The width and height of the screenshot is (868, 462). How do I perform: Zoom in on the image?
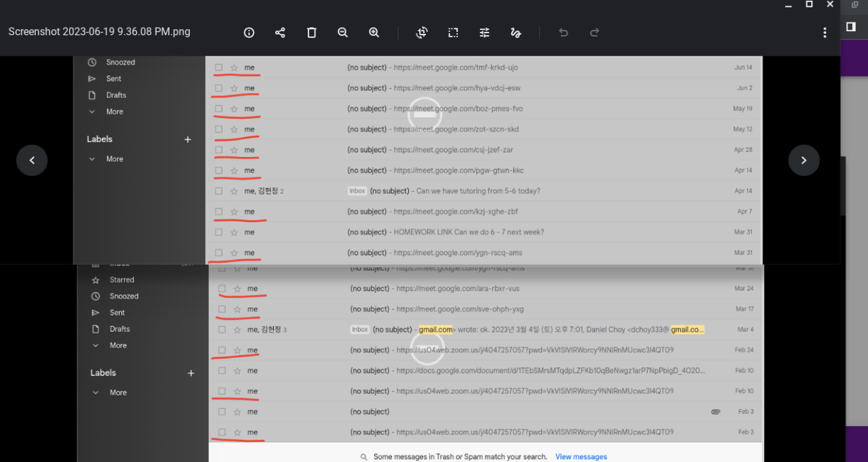click(374, 33)
